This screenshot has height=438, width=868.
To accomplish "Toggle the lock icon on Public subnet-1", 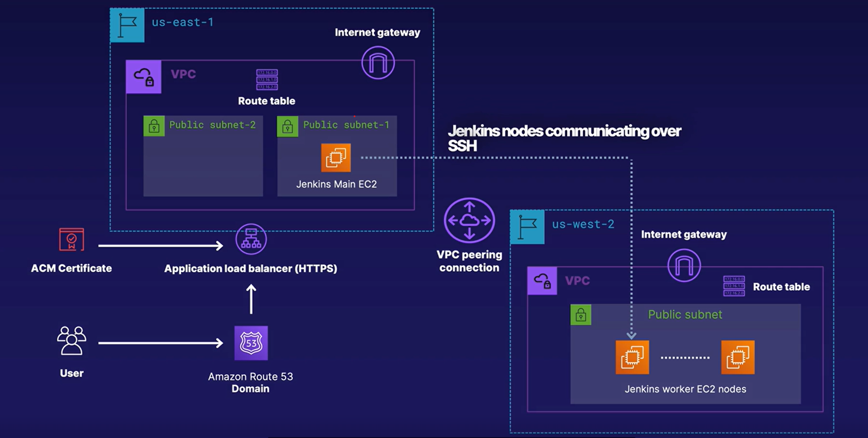I will [x=287, y=126].
